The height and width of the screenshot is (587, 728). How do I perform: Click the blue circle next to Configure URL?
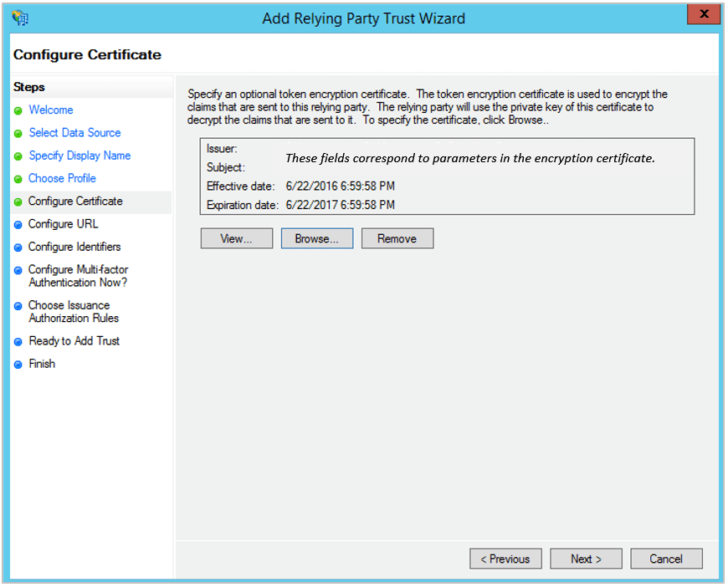click(x=20, y=224)
